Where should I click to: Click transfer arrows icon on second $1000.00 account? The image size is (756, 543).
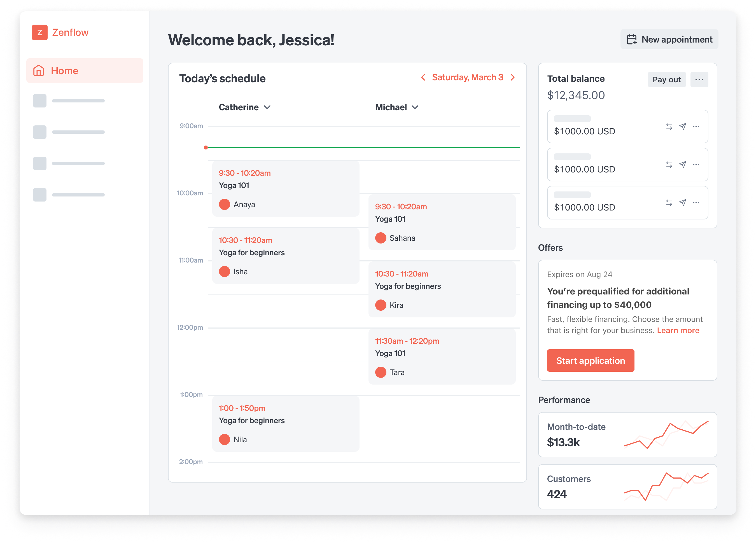coord(669,164)
